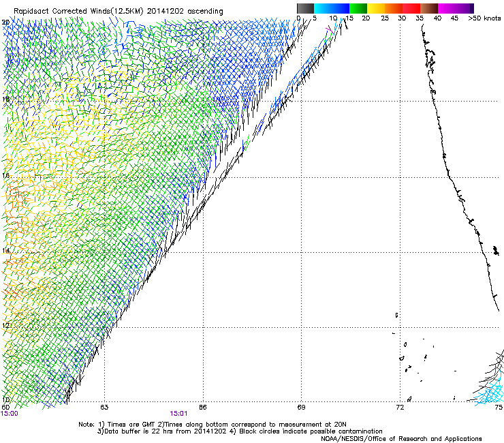504x443 pixels.
Task: Select the purple 45-50 knots legend swatch
Action: click(464, 8)
